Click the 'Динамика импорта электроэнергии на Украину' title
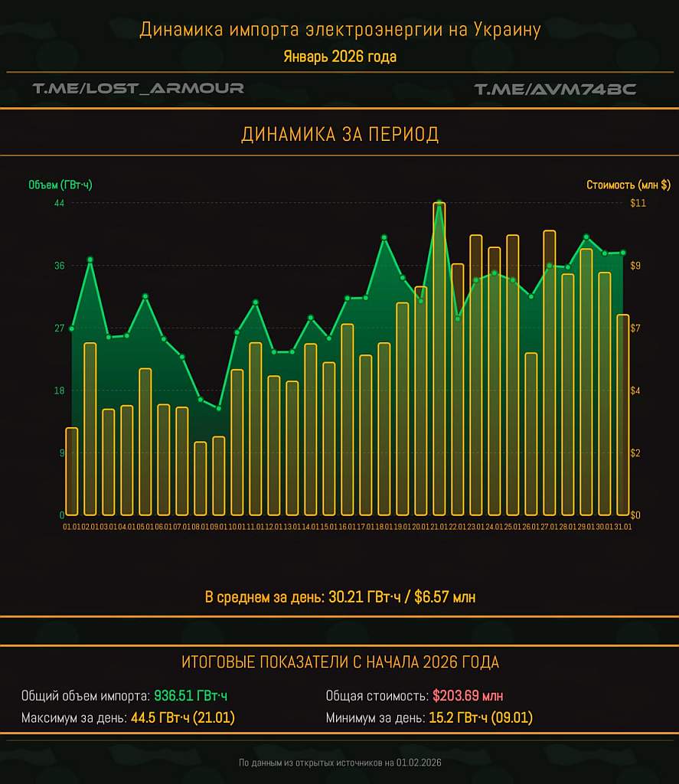679x784 pixels. coord(340,30)
